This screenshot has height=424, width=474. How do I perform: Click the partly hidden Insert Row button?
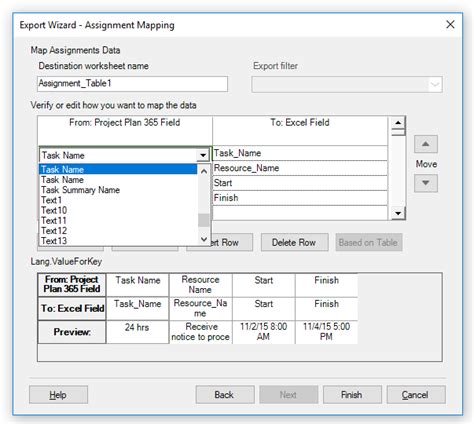[232, 242]
